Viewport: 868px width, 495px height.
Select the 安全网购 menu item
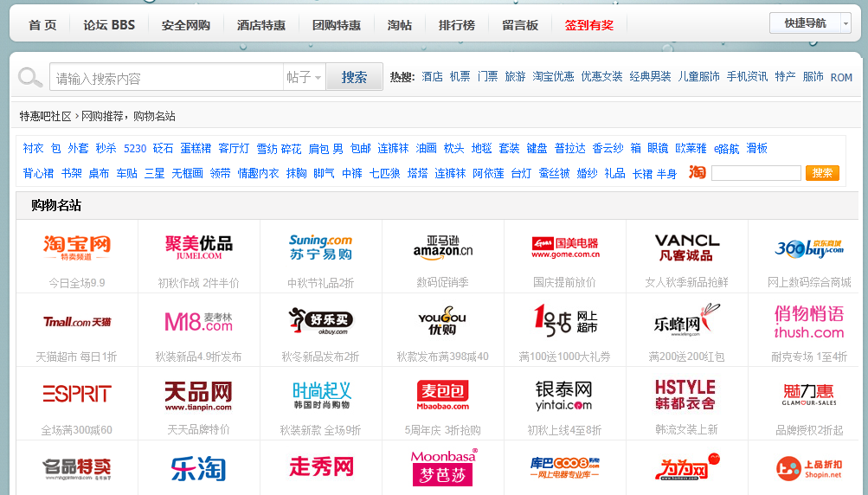point(185,25)
